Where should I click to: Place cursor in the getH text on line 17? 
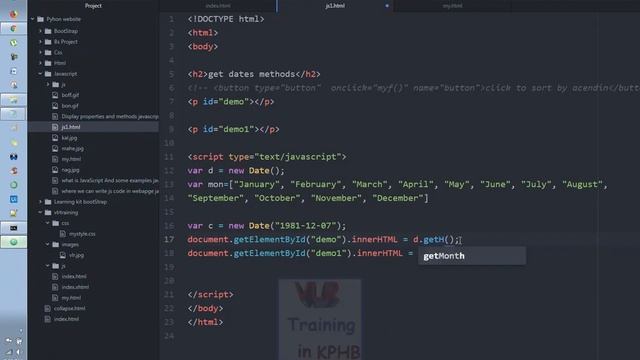433,239
